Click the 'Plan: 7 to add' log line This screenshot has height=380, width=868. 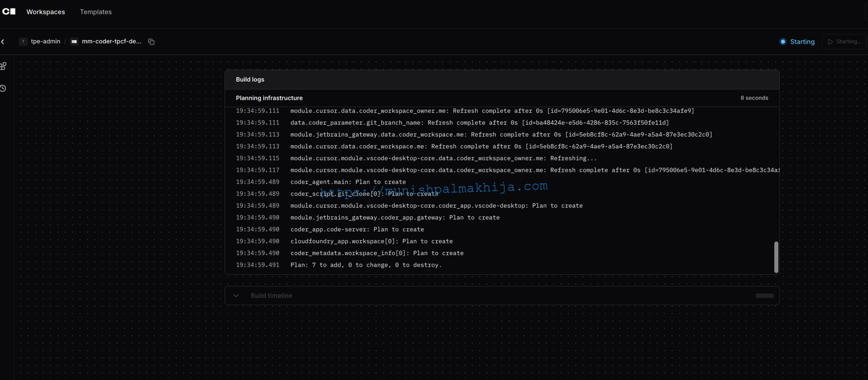pyautogui.click(x=366, y=265)
